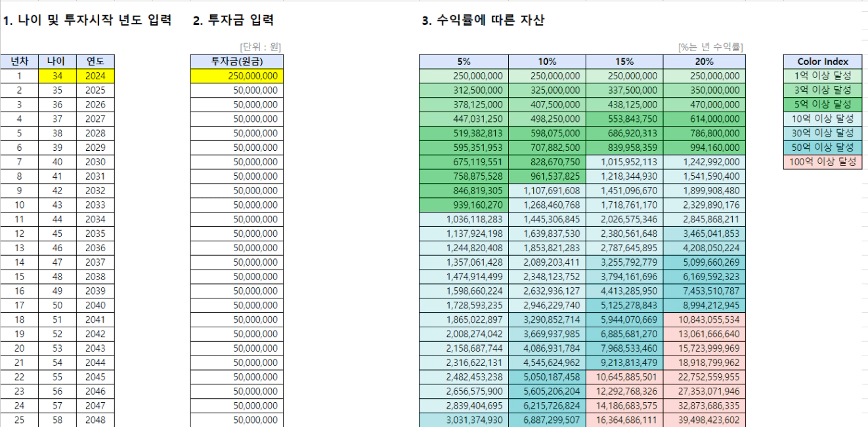Click the yellow age cell showing 34

pos(57,75)
